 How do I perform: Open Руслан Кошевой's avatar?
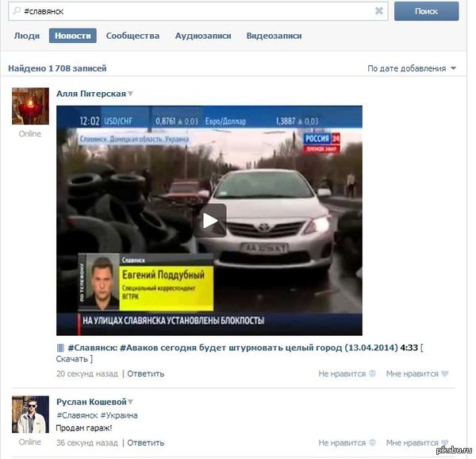click(30, 415)
